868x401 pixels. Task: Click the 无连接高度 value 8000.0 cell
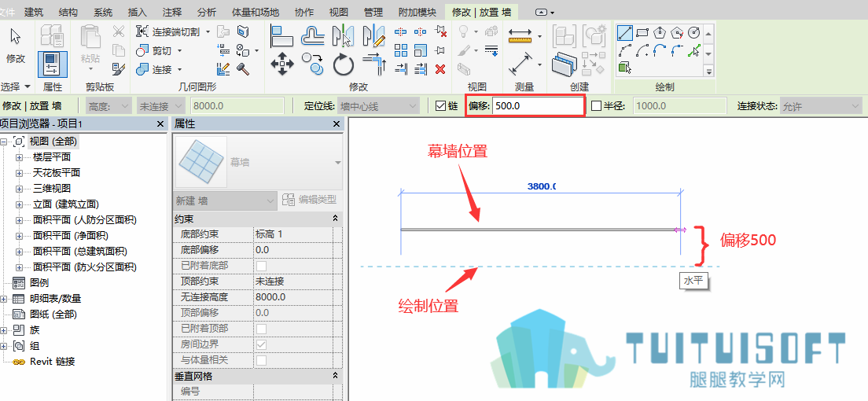[x=293, y=297]
